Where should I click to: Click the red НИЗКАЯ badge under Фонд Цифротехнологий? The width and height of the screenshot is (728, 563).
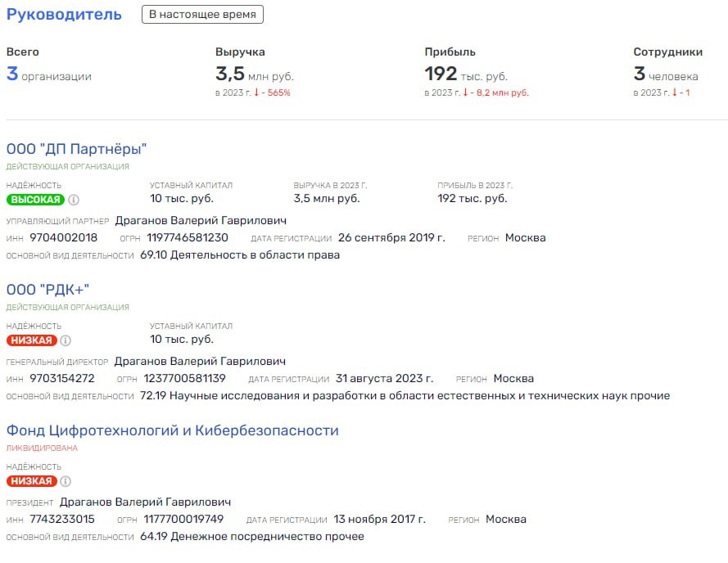pyautogui.click(x=32, y=481)
